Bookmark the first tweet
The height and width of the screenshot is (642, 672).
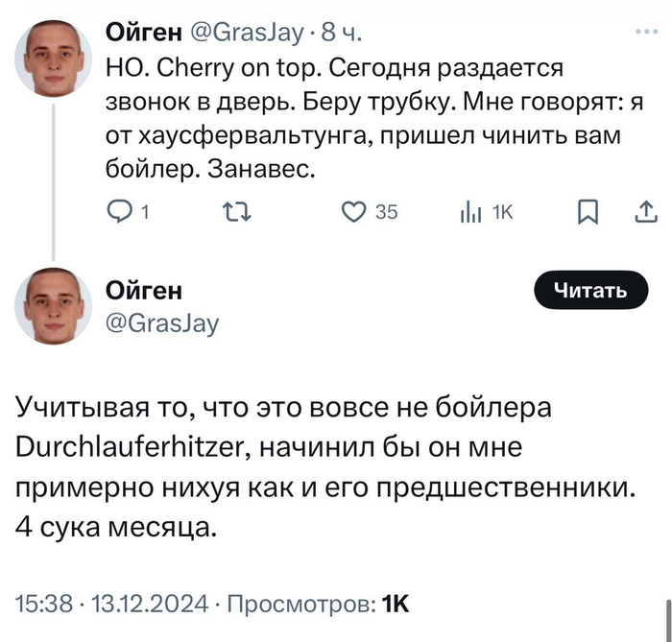point(587,212)
